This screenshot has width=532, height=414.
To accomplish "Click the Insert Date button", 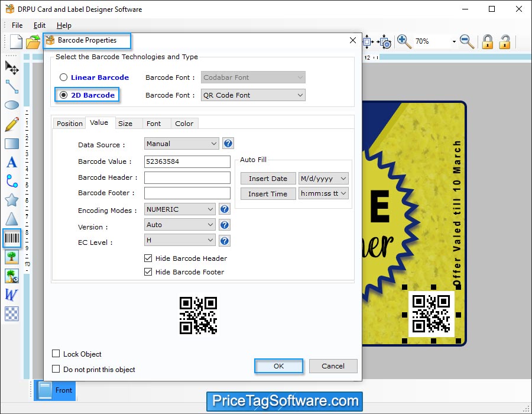I will click(x=268, y=179).
